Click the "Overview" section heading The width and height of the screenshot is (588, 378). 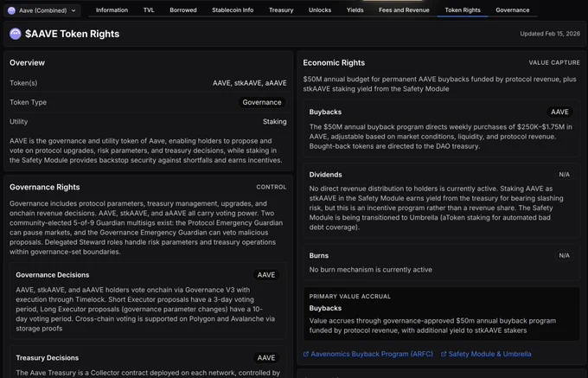pyautogui.click(x=27, y=62)
